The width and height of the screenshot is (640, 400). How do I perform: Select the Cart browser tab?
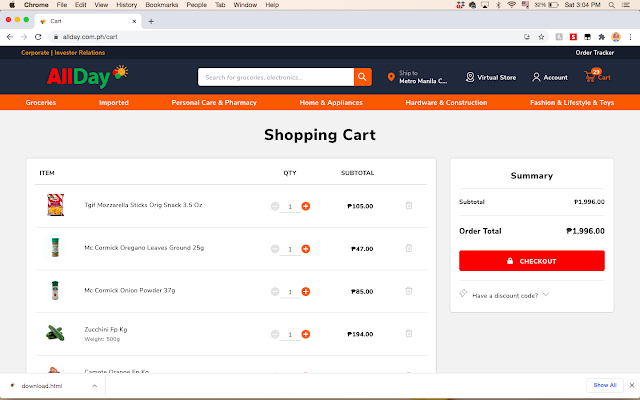[x=88, y=21]
